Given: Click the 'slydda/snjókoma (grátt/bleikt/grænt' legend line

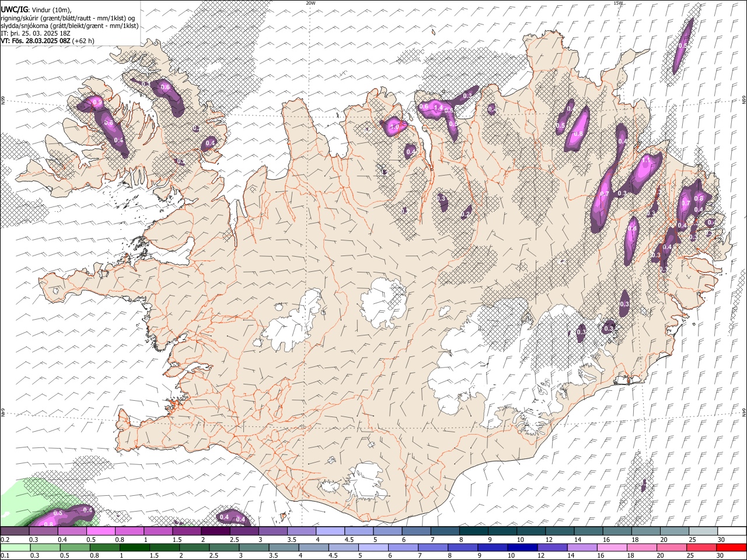Looking at the screenshot, I should coord(70,26).
